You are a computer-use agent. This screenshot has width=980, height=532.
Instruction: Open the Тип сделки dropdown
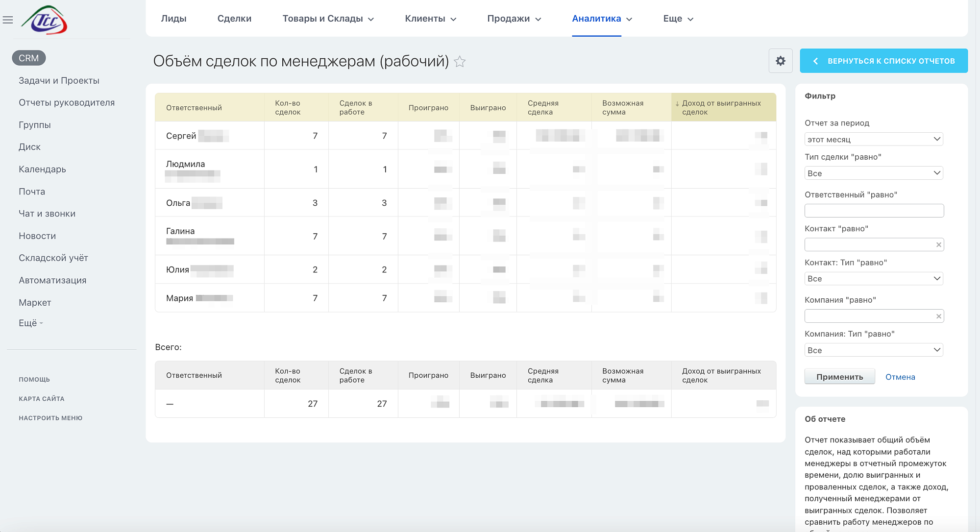[x=874, y=173]
